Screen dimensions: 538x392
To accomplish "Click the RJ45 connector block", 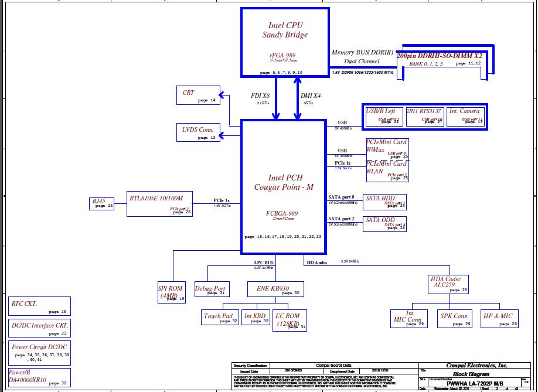I will pyautogui.click(x=102, y=203).
